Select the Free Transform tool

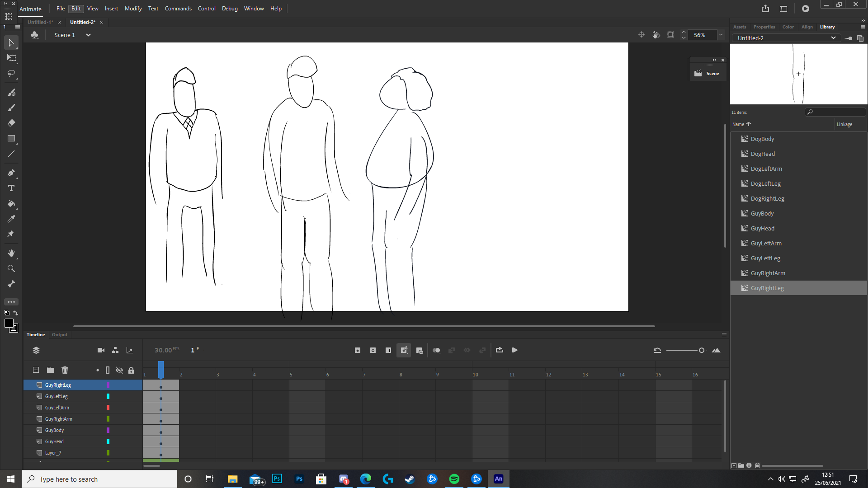(11, 58)
